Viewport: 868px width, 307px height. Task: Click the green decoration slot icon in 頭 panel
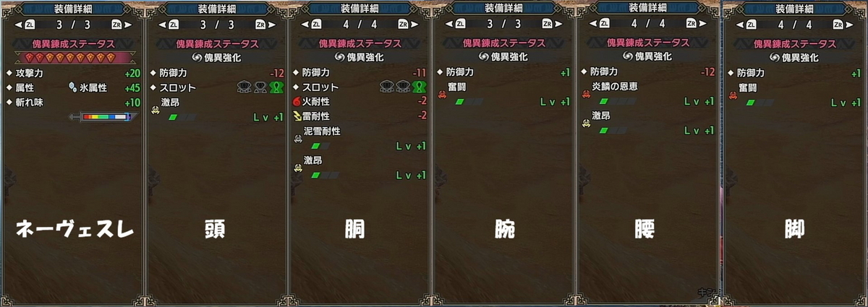pos(275,87)
